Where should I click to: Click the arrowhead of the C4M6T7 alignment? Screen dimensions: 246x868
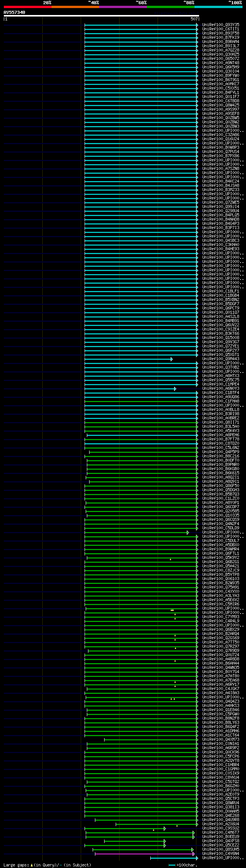pyautogui.click(x=194, y=833)
